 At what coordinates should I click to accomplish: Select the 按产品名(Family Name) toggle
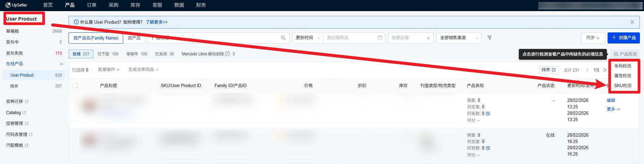pos(96,38)
